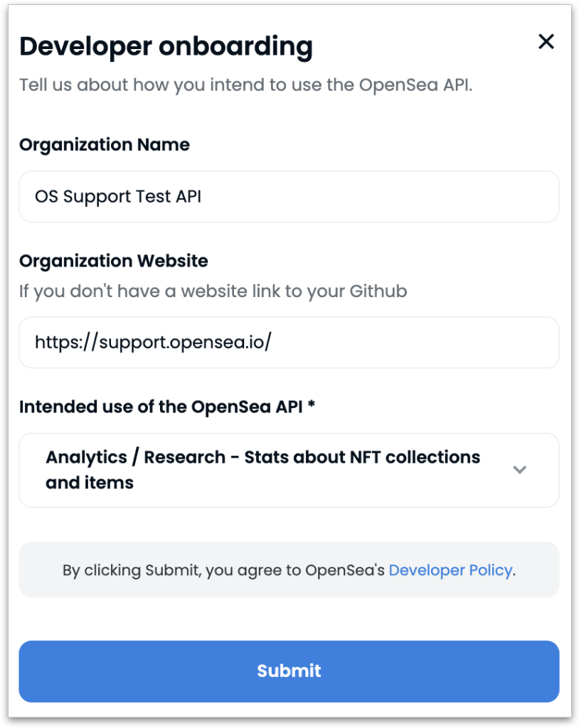
Task: Close the Developer onboarding dialog
Action: [x=546, y=41]
